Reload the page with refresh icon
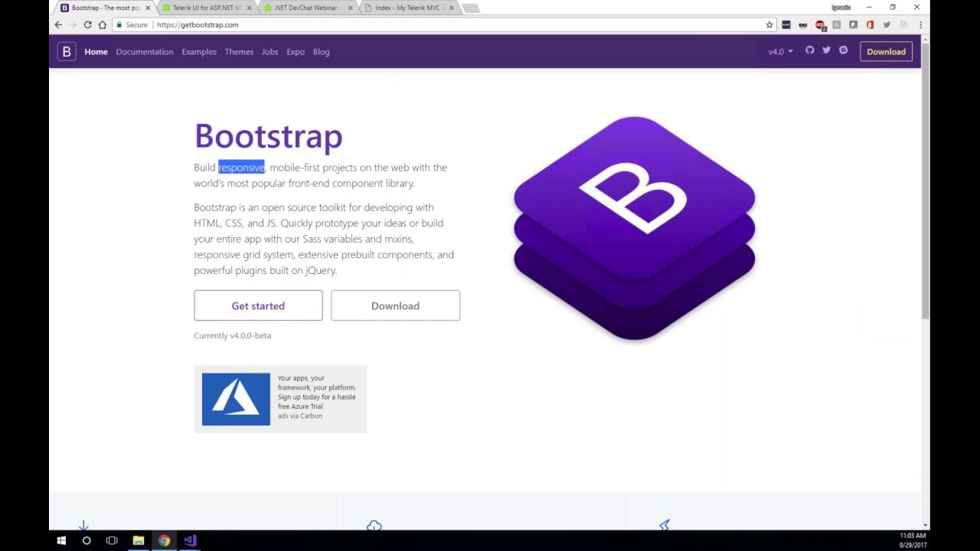Image resolution: width=980 pixels, height=551 pixels. pyautogui.click(x=87, y=24)
